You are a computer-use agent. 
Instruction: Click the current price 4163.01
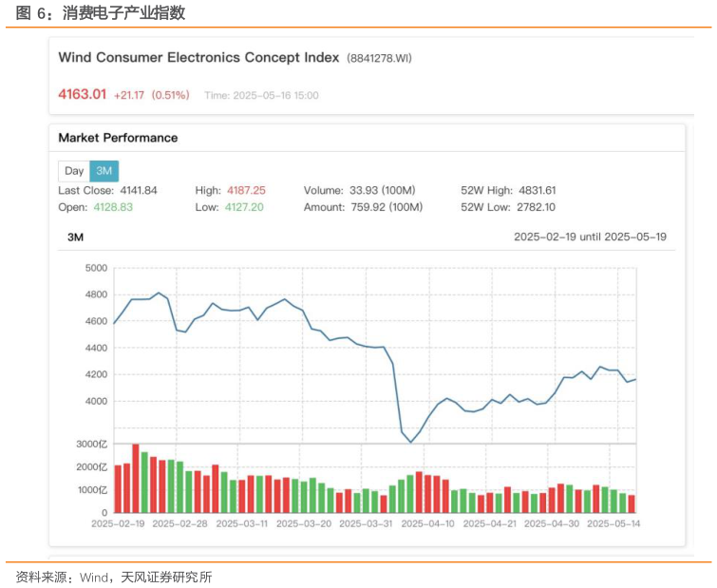click(x=83, y=94)
